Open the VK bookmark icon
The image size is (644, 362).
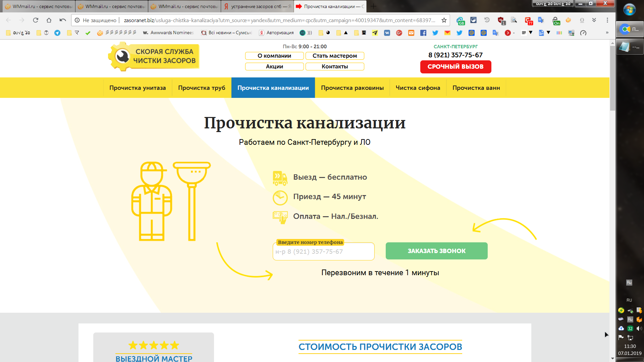[x=387, y=33]
